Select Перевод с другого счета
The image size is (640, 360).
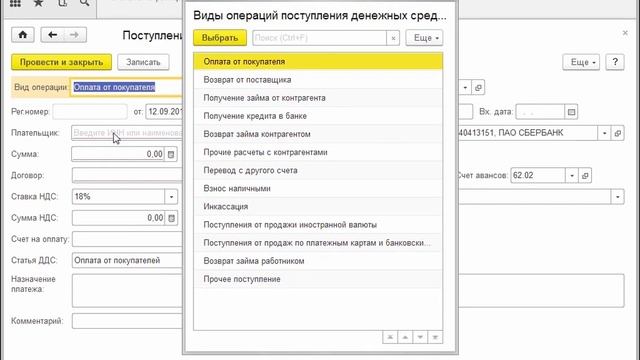point(318,170)
